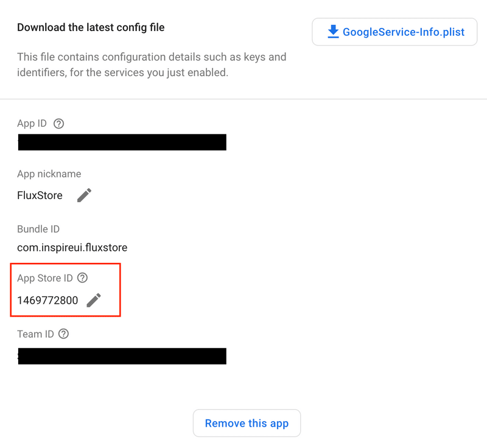Download the GoogleService-Info.plist file
Image resolution: width=487 pixels, height=448 pixels.
coord(394,32)
